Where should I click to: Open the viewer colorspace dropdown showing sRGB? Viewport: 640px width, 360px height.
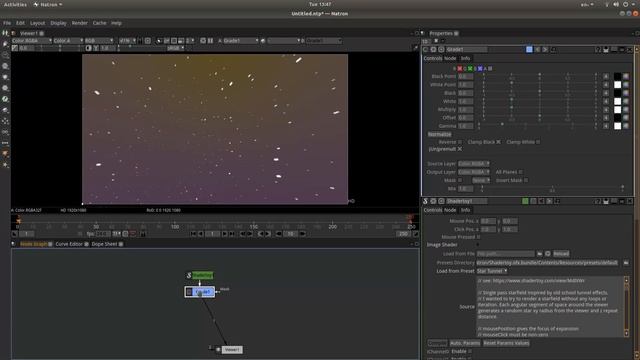(x=176, y=48)
